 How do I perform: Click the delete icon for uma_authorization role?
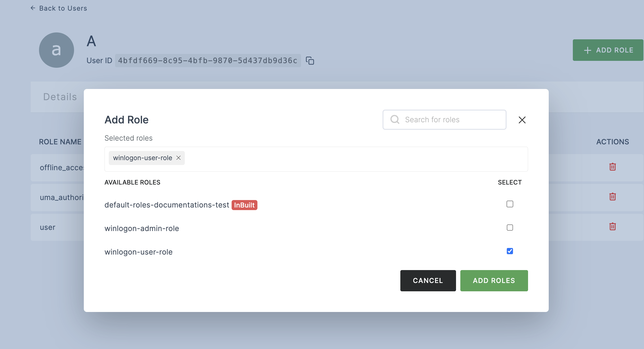click(x=613, y=197)
